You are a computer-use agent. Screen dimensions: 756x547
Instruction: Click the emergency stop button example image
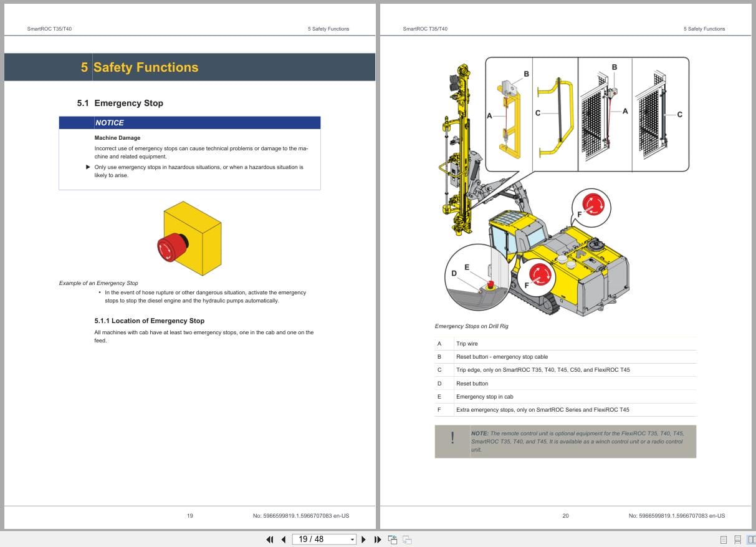(x=189, y=238)
